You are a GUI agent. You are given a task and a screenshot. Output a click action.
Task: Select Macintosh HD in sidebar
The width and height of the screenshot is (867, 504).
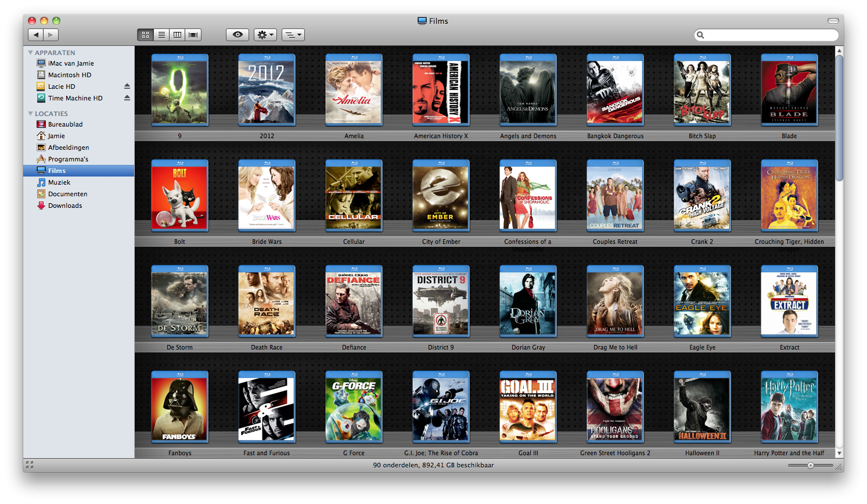[x=78, y=75]
